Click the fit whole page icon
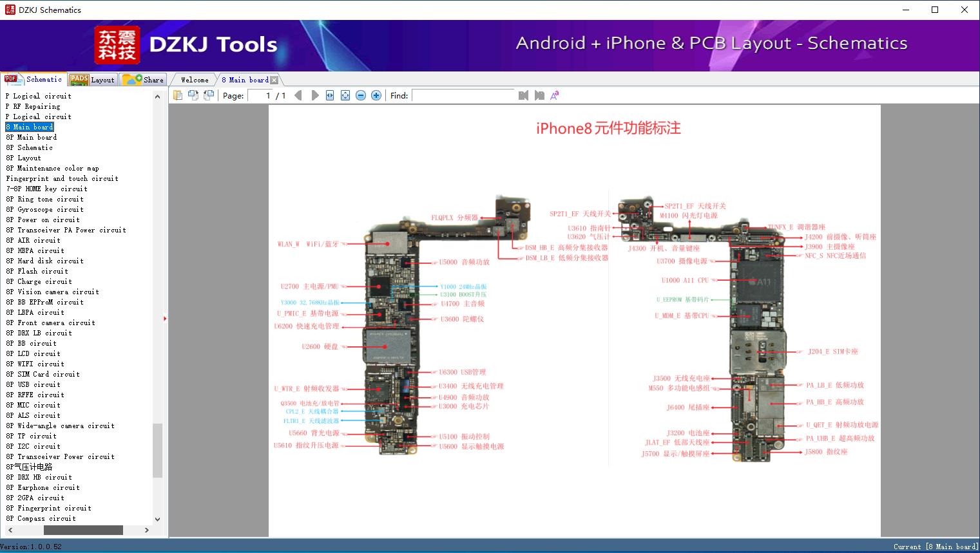 pyautogui.click(x=345, y=95)
